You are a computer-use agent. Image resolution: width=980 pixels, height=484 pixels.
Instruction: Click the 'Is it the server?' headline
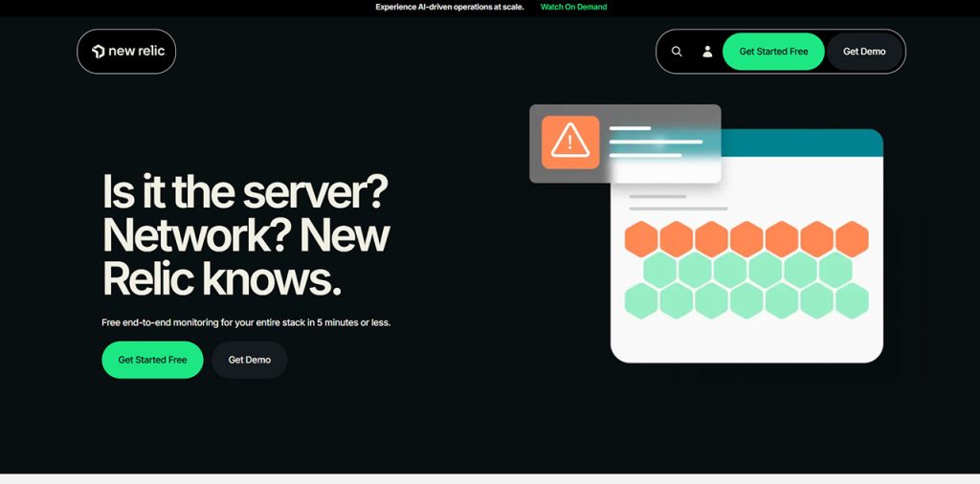point(246,235)
